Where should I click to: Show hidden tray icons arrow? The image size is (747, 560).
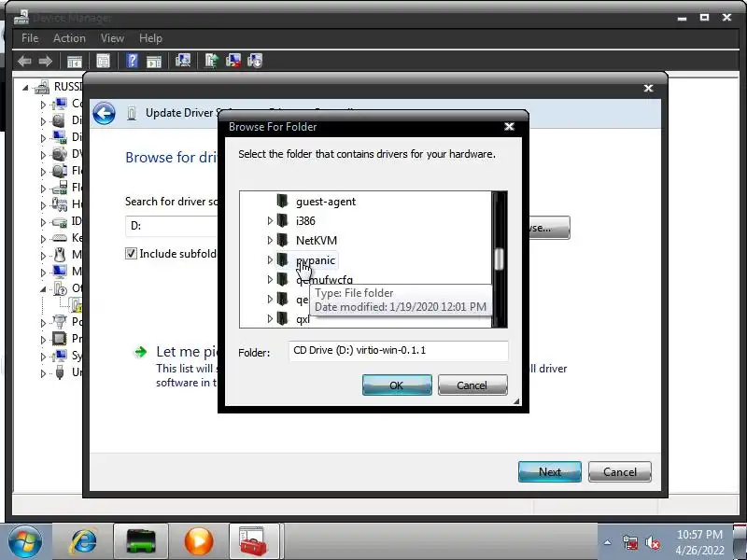tap(608, 542)
